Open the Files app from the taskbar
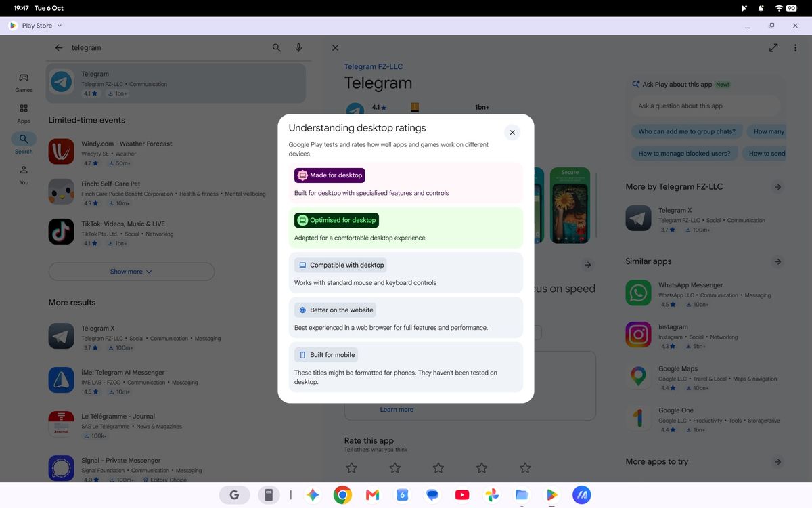The image size is (812, 508). click(x=522, y=495)
